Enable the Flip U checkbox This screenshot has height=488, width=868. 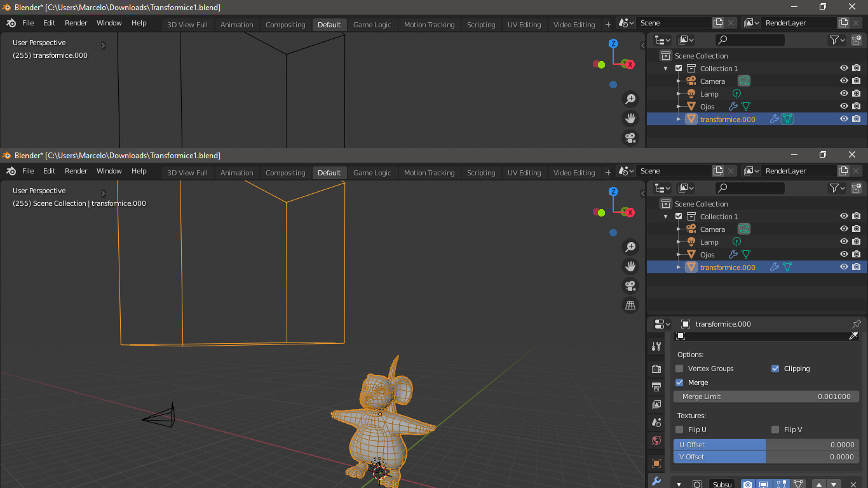click(x=679, y=430)
